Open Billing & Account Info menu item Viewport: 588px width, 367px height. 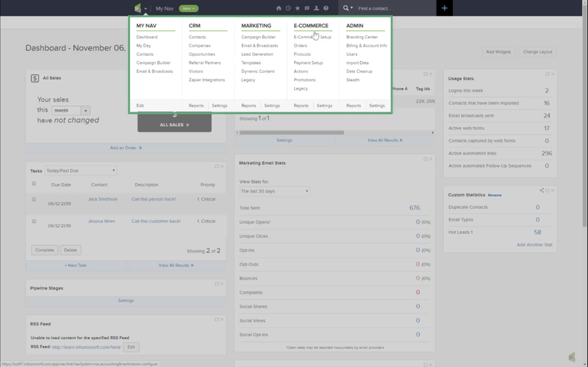pyautogui.click(x=366, y=46)
